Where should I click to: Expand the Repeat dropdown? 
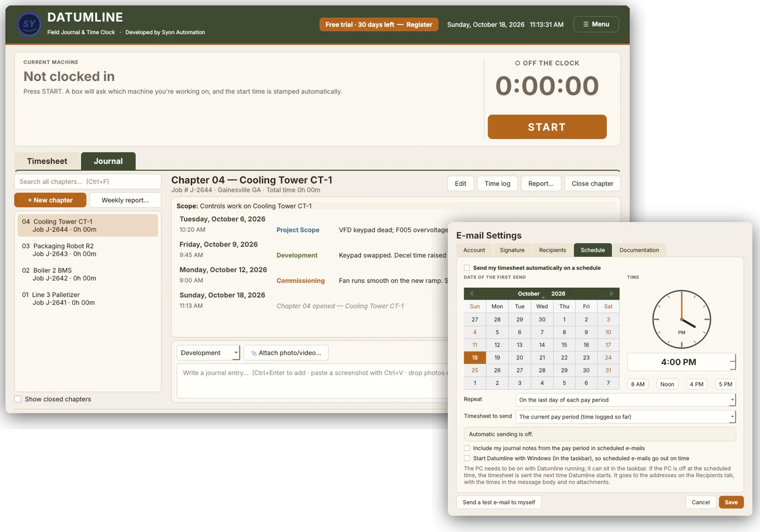(625, 400)
